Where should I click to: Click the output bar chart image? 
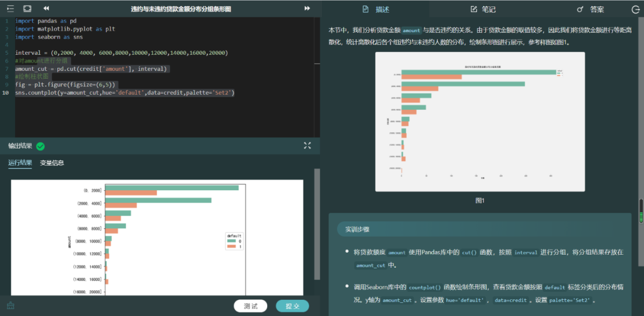tap(157, 237)
